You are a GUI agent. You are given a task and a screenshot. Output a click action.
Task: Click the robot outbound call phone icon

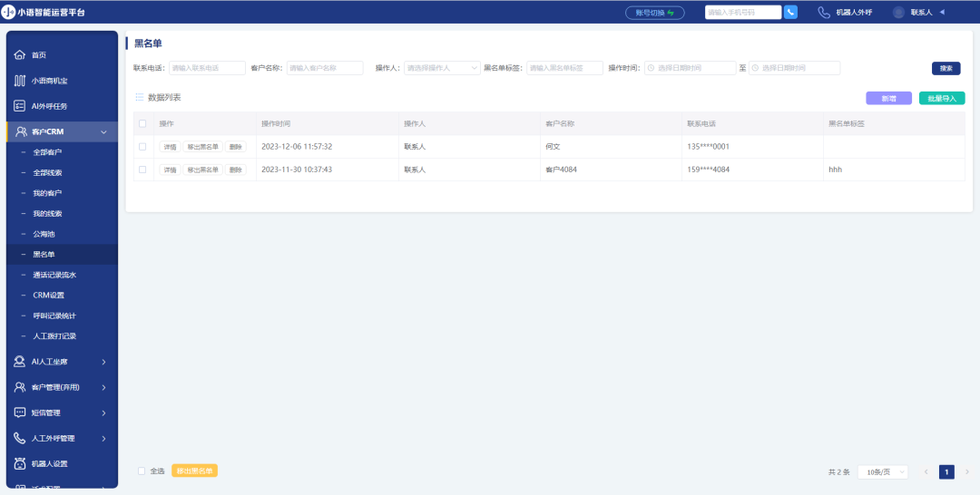point(824,12)
